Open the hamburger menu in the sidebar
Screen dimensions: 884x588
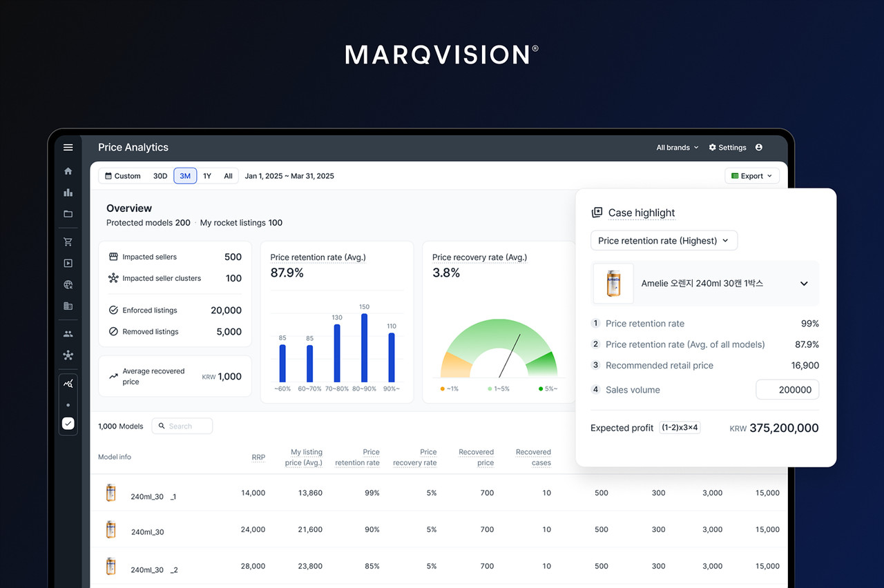[68, 147]
